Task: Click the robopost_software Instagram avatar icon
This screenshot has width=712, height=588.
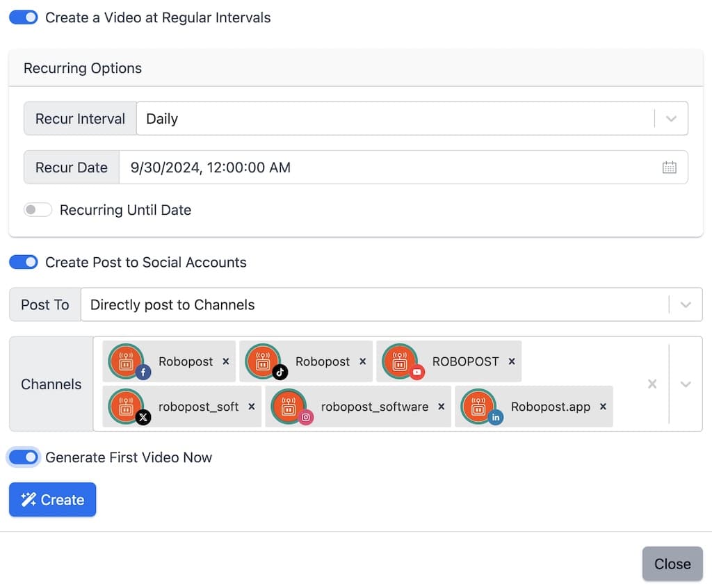Action: (289, 407)
